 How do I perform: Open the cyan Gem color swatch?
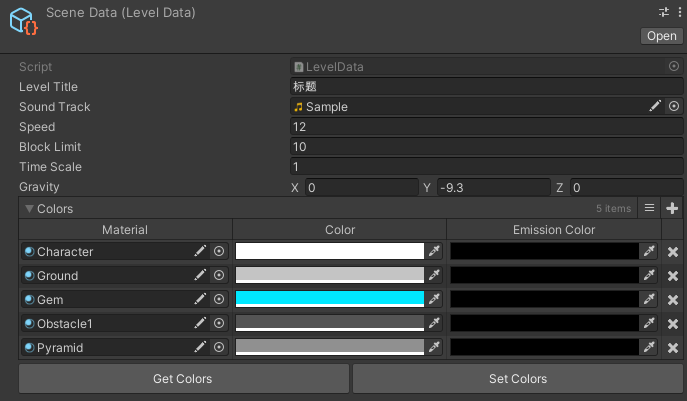tap(330, 299)
